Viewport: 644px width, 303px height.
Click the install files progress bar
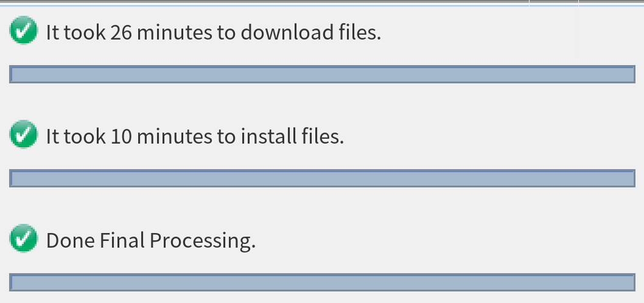(x=323, y=178)
